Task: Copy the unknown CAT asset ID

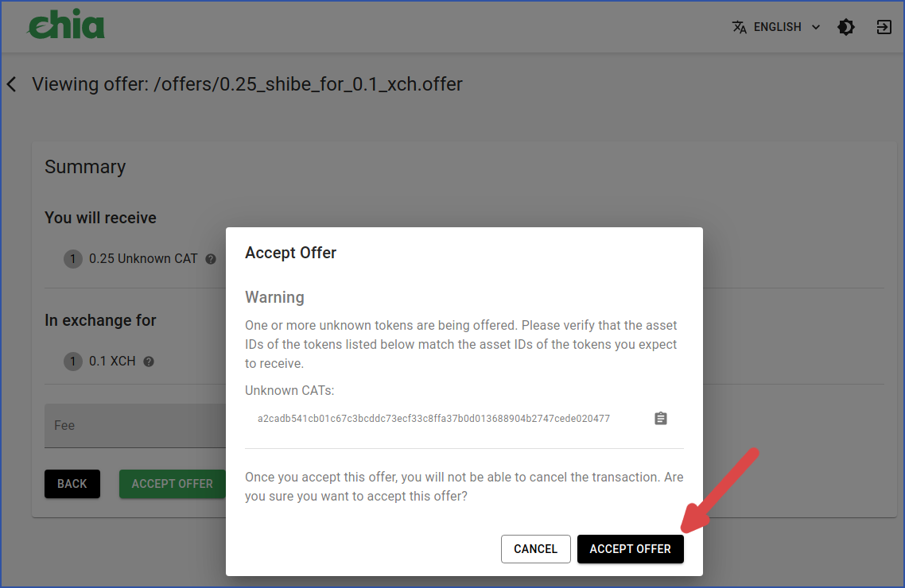Action: pos(661,419)
